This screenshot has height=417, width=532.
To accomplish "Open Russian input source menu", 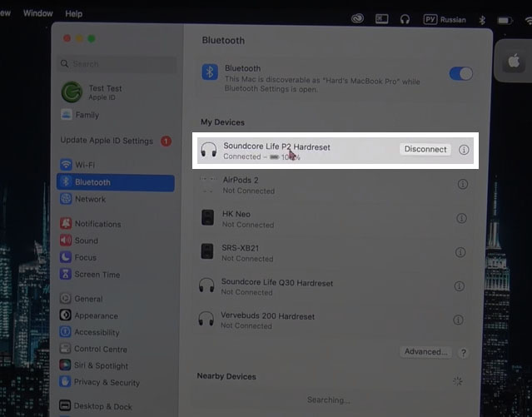I will [445, 20].
